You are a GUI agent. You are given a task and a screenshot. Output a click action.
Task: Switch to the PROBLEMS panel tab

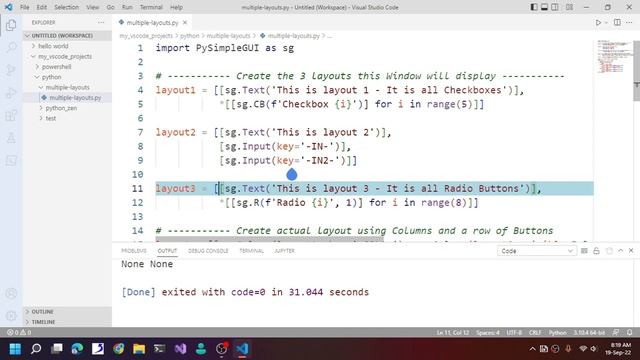point(134,251)
